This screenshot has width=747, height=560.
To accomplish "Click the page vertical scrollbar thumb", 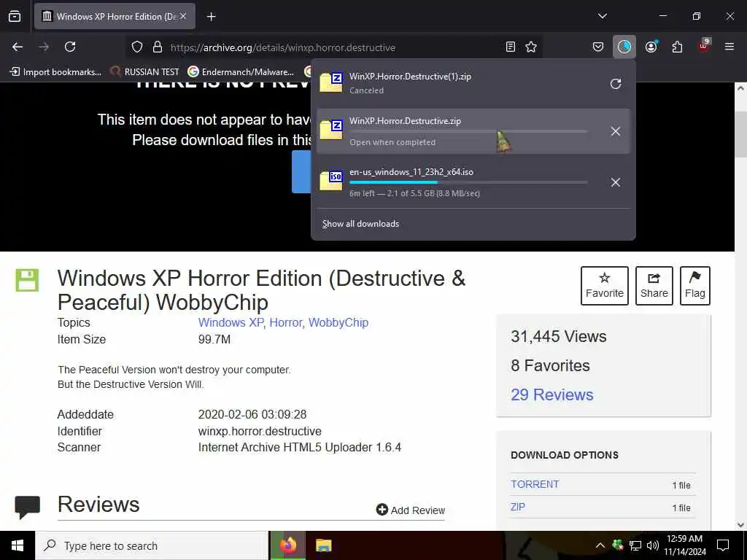I will [740, 133].
